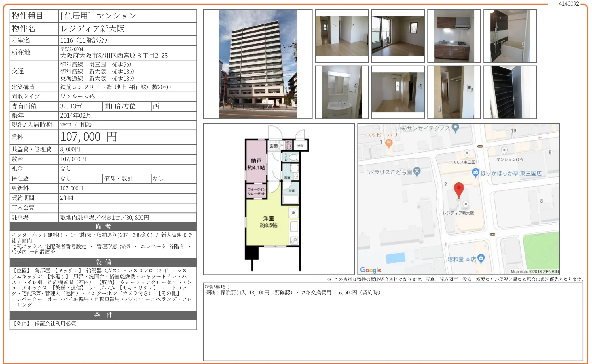The image size is (592, 364).
Task: Click the Google logo on map
Action: pos(371,270)
